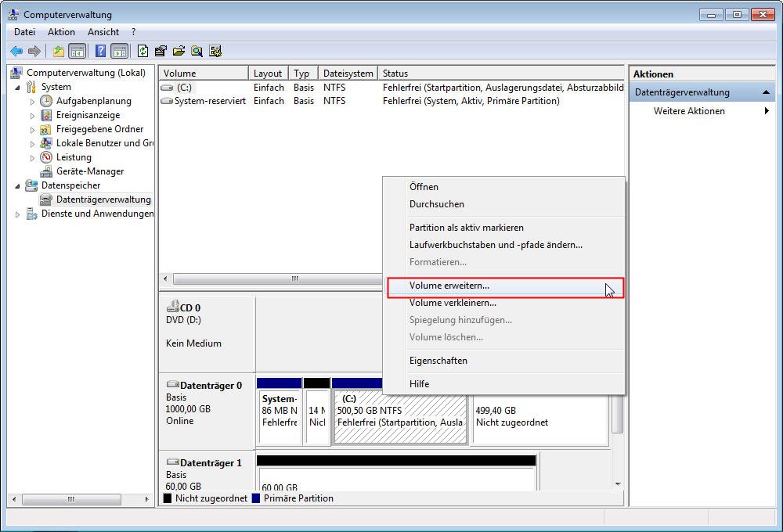Click the System tools icon in tree

pyautogui.click(x=31, y=87)
